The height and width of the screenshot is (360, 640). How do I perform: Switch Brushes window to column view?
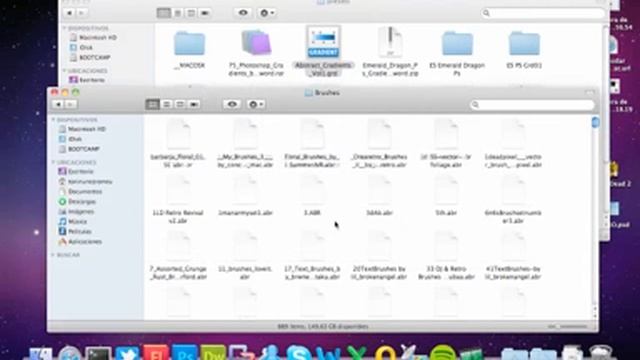coord(180,104)
